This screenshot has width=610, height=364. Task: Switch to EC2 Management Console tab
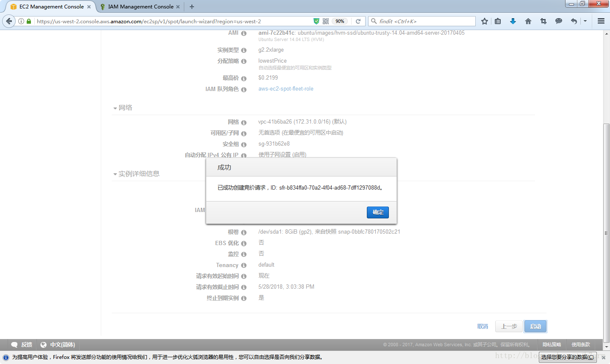click(51, 7)
